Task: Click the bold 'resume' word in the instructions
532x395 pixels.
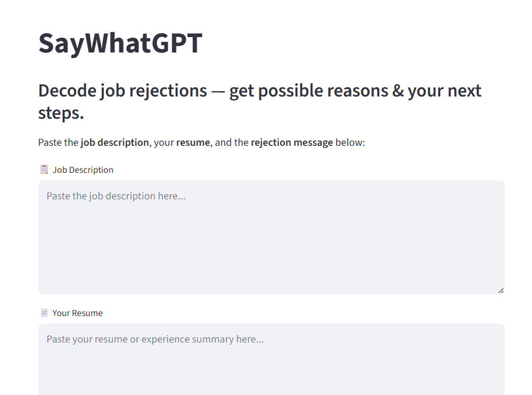Action: [192, 142]
